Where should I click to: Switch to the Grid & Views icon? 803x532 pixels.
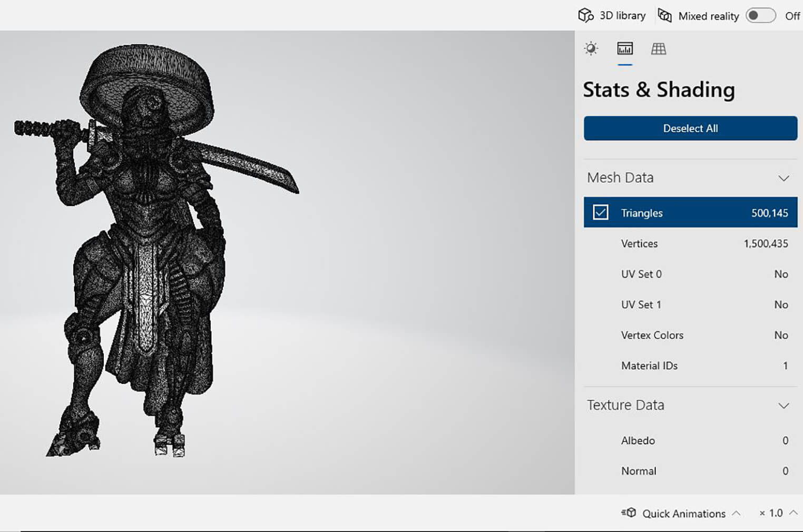tap(659, 49)
